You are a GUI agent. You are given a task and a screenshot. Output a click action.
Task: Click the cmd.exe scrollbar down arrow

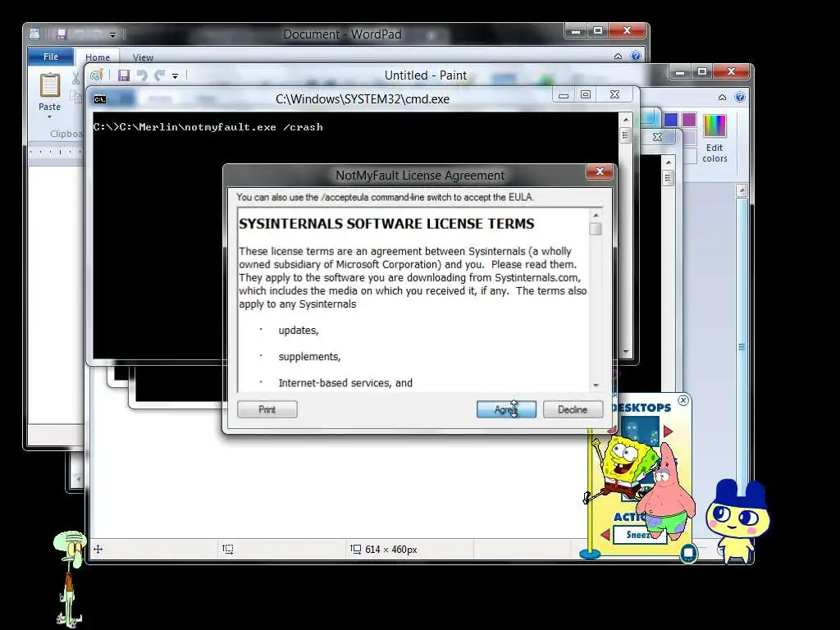[x=626, y=352]
